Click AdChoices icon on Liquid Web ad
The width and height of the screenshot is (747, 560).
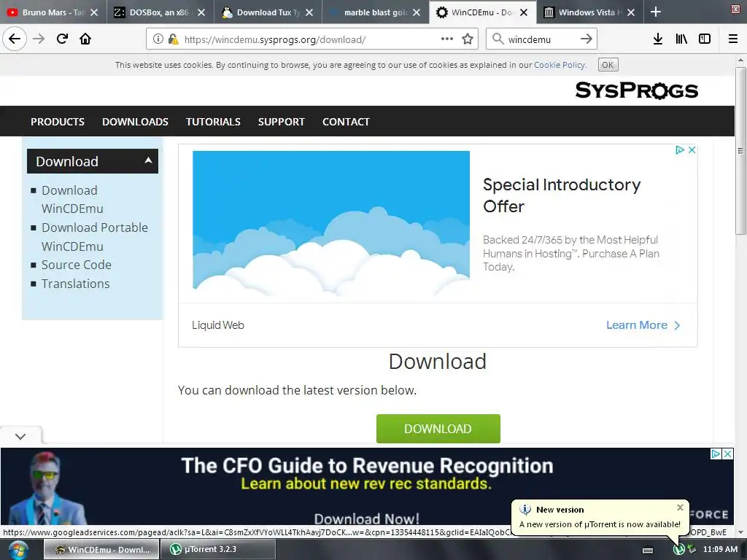point(680,150)
